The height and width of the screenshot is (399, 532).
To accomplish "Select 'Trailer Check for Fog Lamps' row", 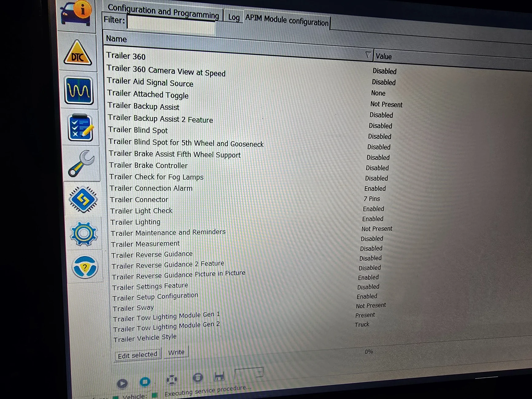I will [x=157, y=177].
